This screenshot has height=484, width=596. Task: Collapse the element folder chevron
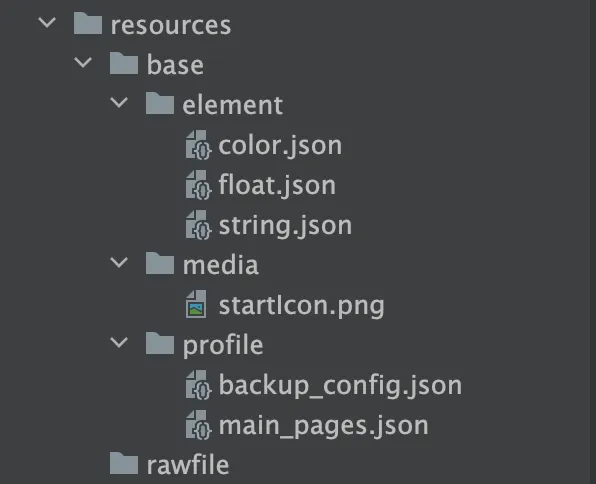tap(119, 102)
